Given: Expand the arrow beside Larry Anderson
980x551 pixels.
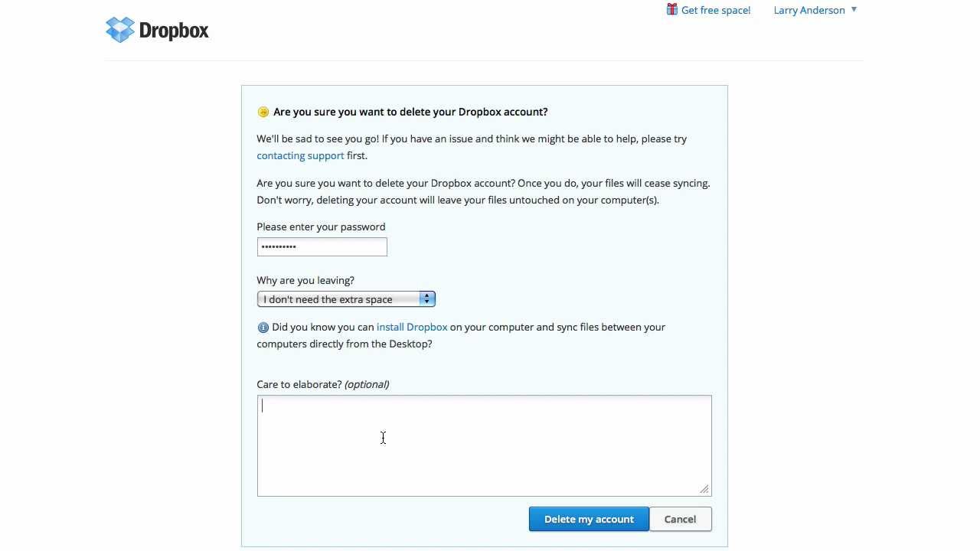Looking at the screenshot, I should (854, 10).
